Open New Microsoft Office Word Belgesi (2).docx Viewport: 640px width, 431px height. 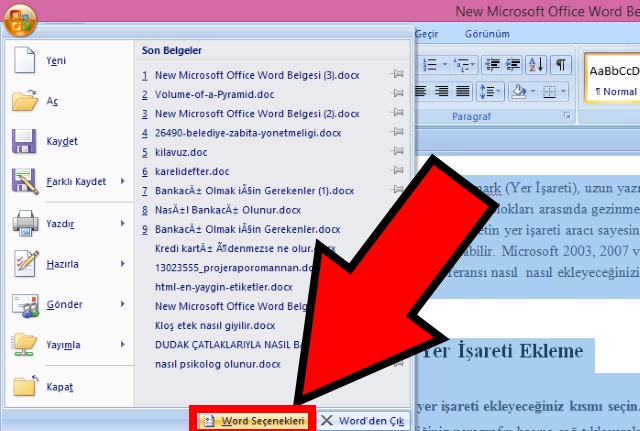point(257,113)
